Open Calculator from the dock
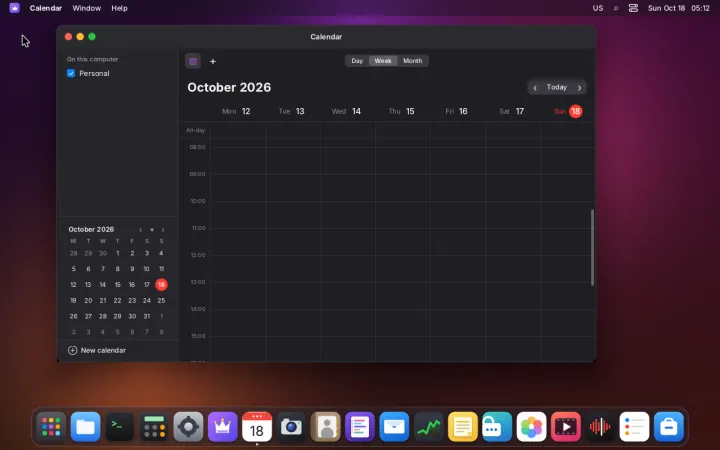720x450 pixels. (x=154, y=427)
